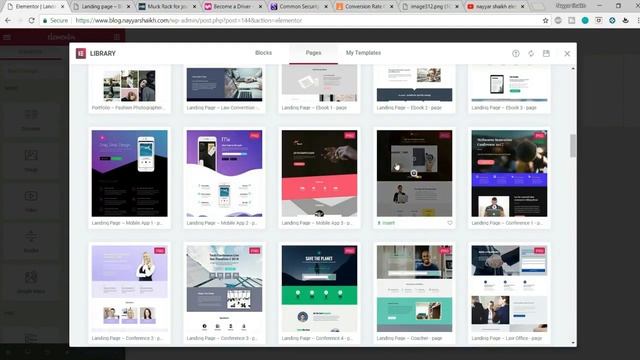
Task: Click the browser address bar URL
Action: click(x=189, y=20)
